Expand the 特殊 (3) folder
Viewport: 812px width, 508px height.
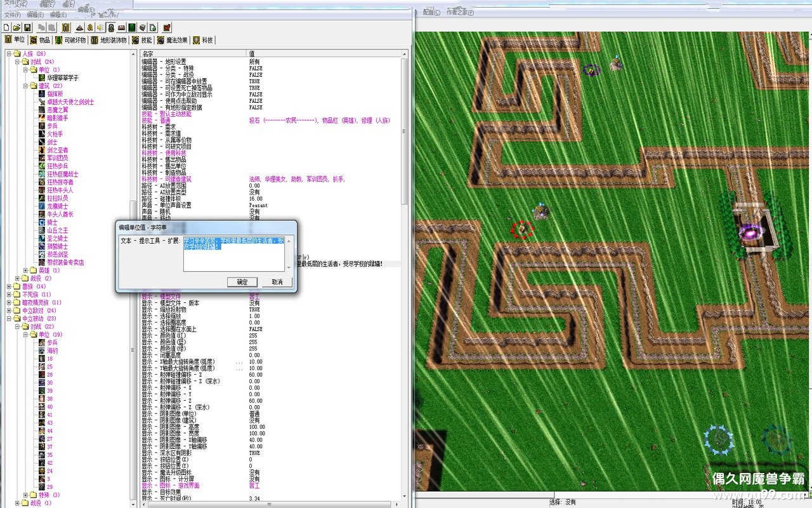coord(26,495)
